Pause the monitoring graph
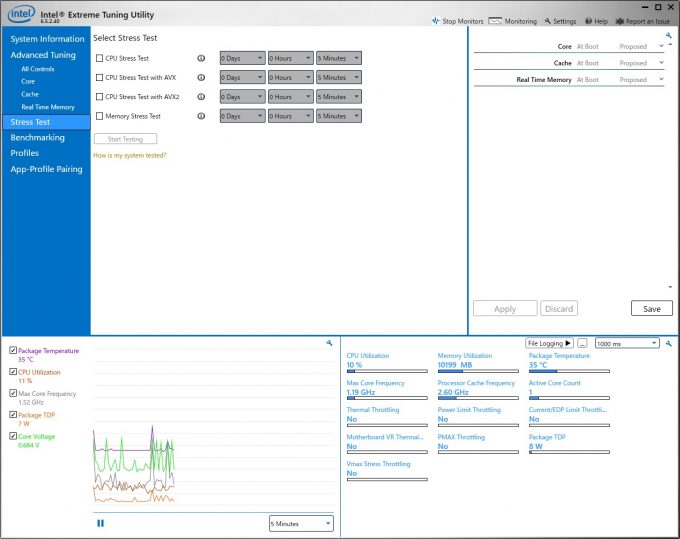The width and height of the screenshot is (680, 539). point(101,523)
